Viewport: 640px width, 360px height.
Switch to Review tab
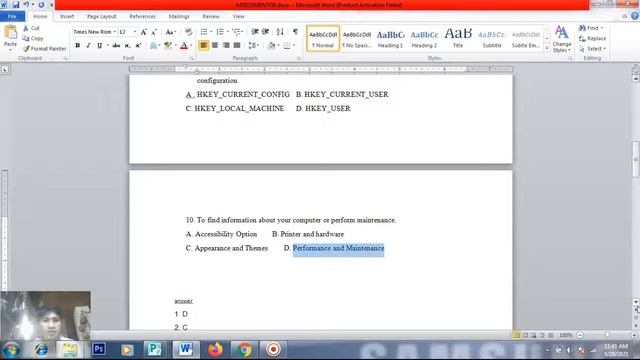point(211,16)
